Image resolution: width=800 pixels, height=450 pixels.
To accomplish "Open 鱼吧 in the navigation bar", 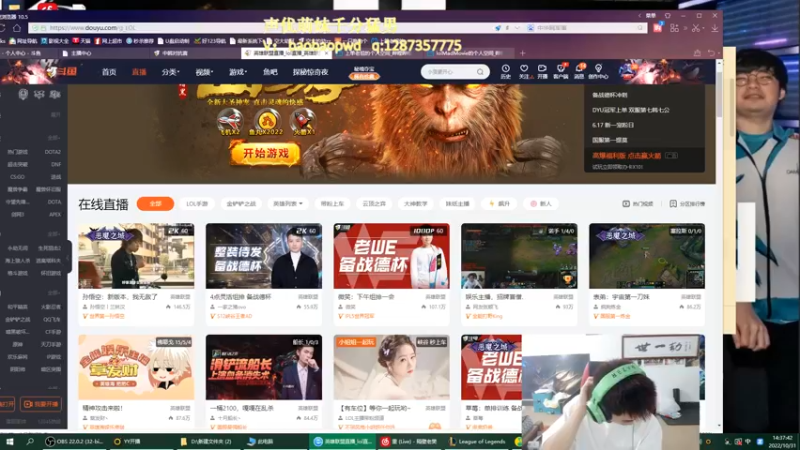I will [270, 72].
